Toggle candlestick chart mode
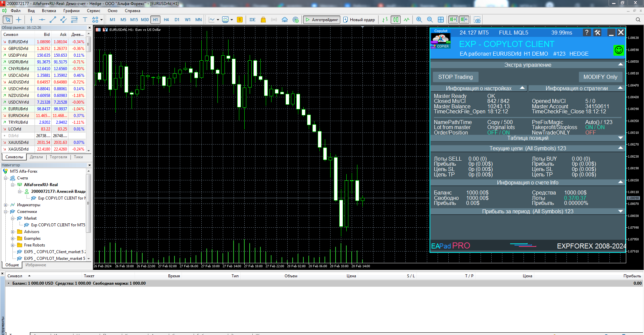Viewport: 644px width, 335px height. 396,20
